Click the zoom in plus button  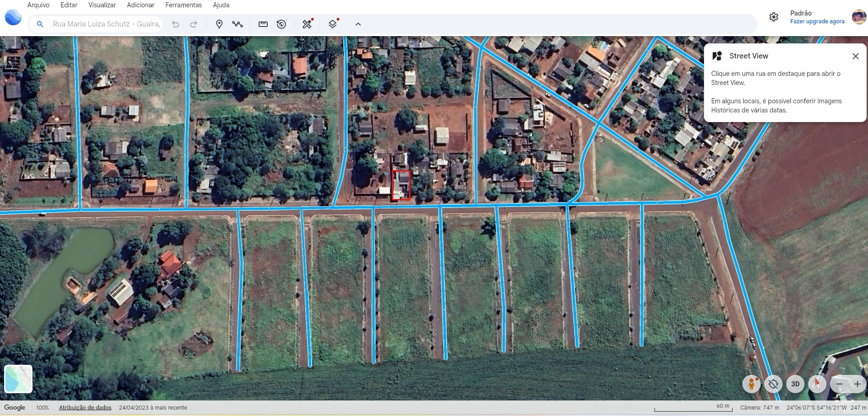click(x=857, y=384)
